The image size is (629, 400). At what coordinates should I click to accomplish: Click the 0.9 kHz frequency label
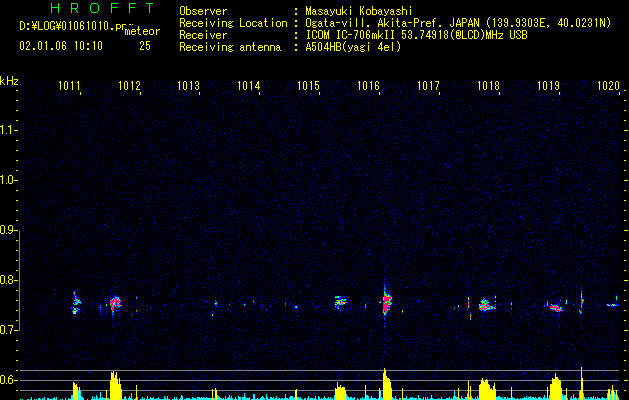tap(8, 230)
